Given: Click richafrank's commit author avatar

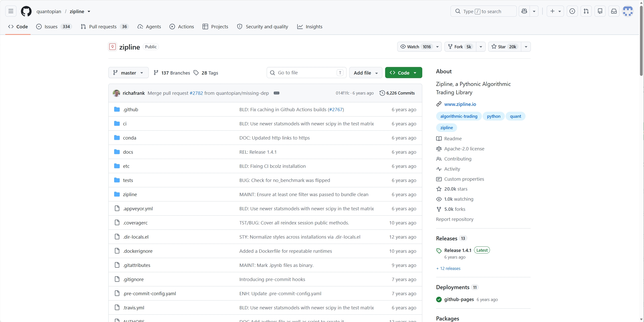Looking at the screenshot, I should [116, 93].
